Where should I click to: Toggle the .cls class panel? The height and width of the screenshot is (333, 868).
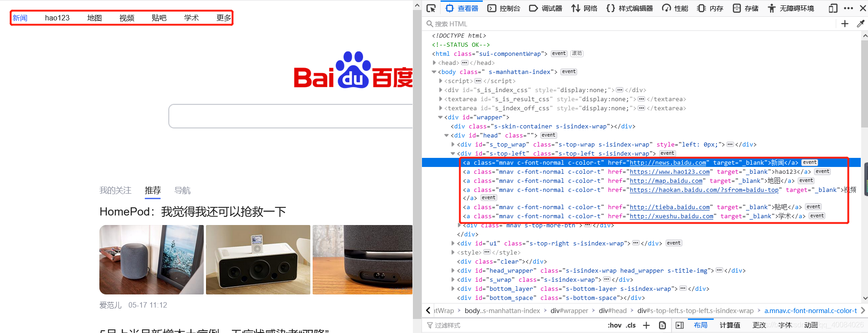pos(631,325)
